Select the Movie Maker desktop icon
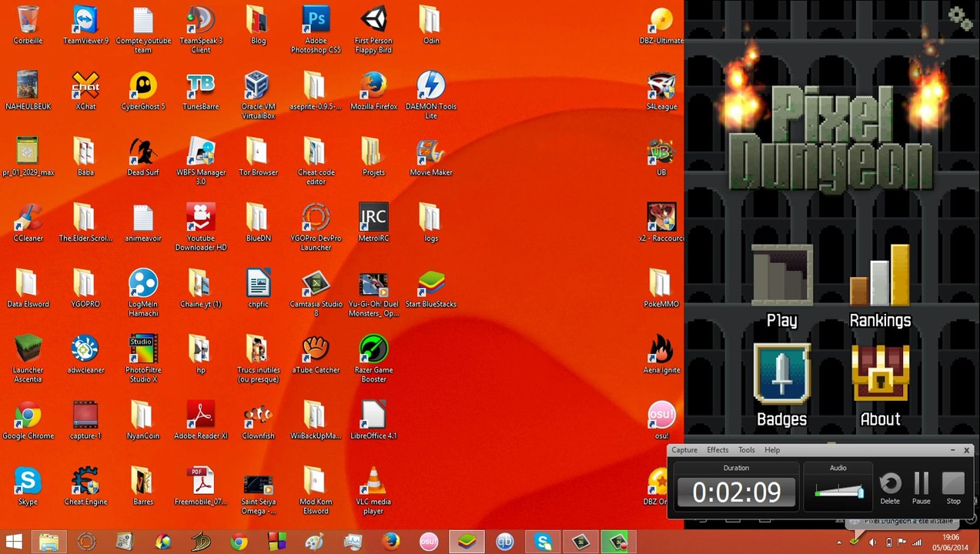 [x=431, y=152]
